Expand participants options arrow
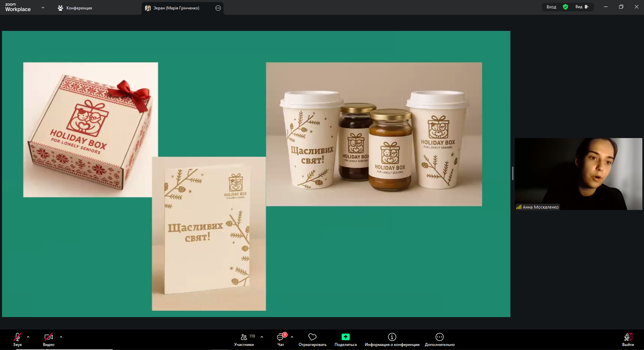Screen dimensions: 644x350 (x=262, y=337)
